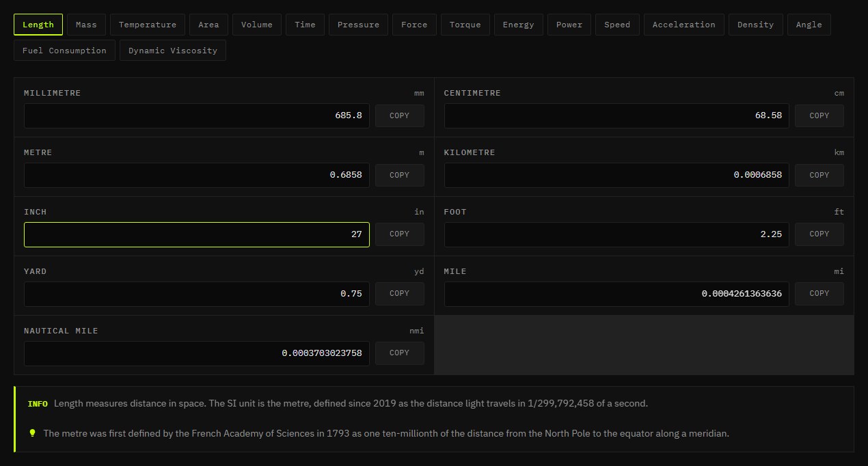This screenshot has width=868, height=466.
Task: Go to the Dynamic Viscosity tab
Action: pos(173,51)
